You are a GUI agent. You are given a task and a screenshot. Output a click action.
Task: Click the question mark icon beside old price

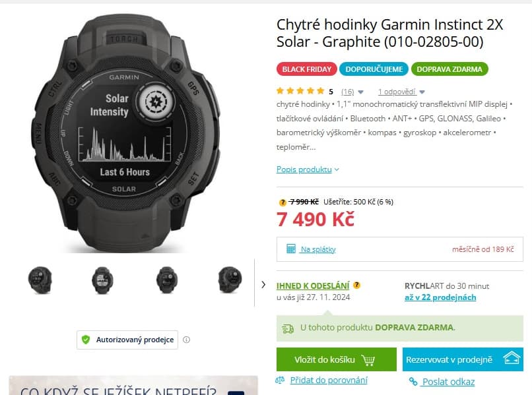(x=283, y=202)
